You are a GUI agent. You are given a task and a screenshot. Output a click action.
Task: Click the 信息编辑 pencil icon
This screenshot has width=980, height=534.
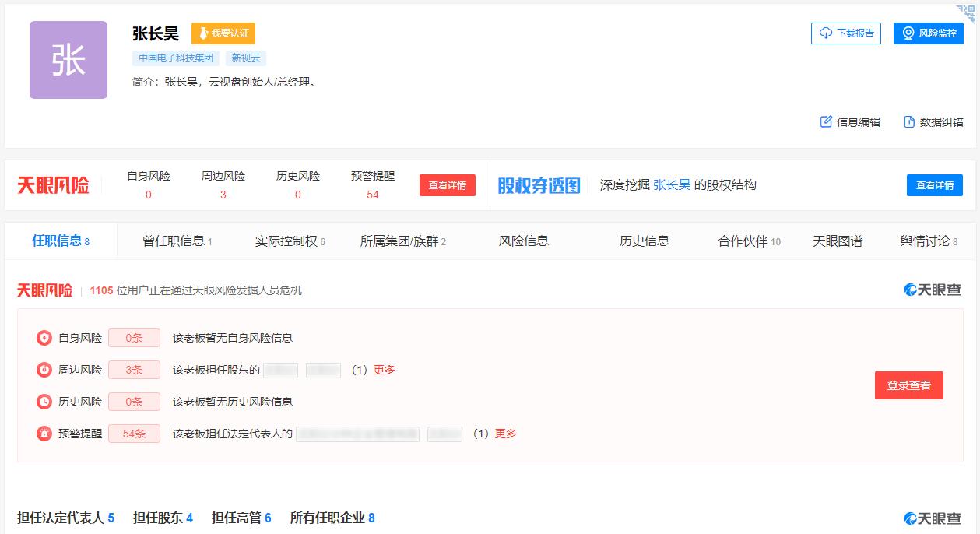click(x=827, y=121)
